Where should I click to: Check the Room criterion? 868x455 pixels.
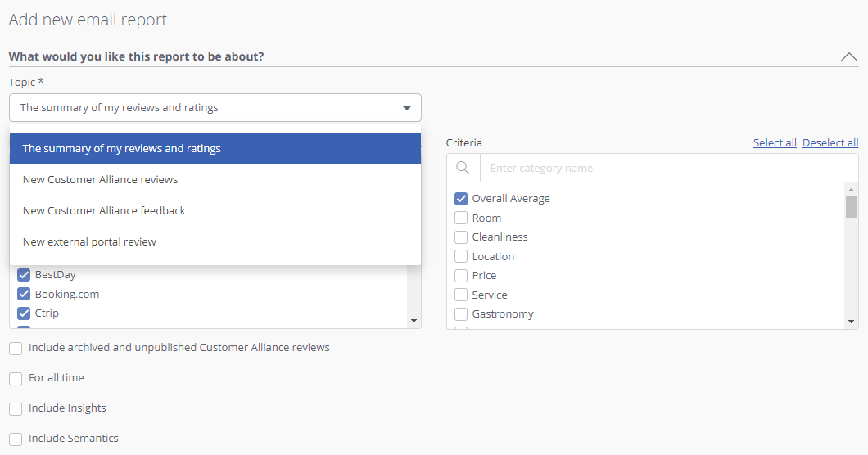(461, 218)
